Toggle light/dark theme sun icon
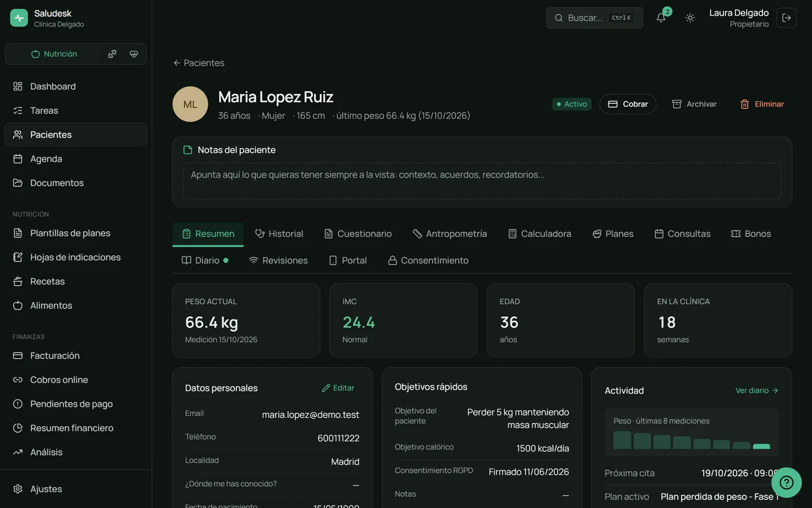Image resolution: width=812 pixels, height=508 pixels. (690, 18)
